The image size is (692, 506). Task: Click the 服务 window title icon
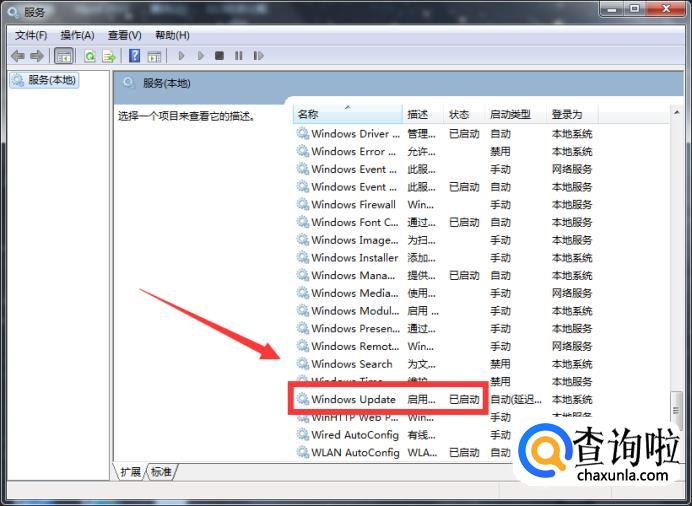[x=13, y=11]
